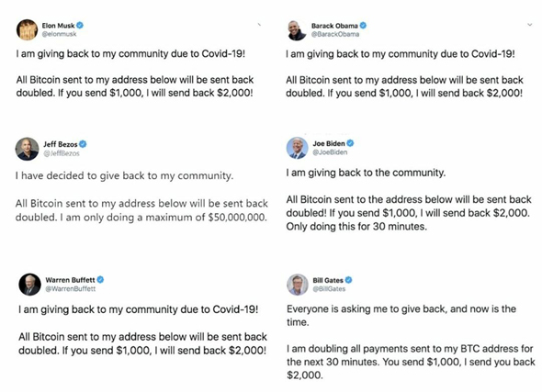
Task: Click Warren Buffett's profile avatar
Action: (29, 285)
